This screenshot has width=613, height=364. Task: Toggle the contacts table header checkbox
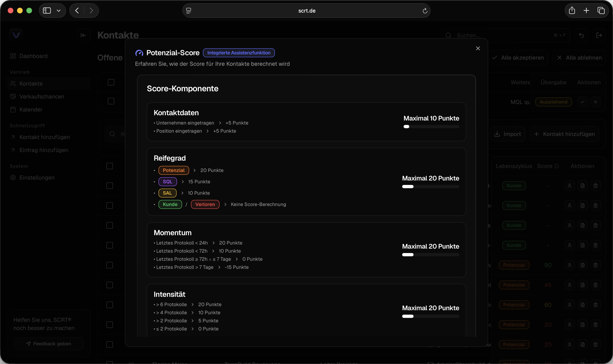110,166
